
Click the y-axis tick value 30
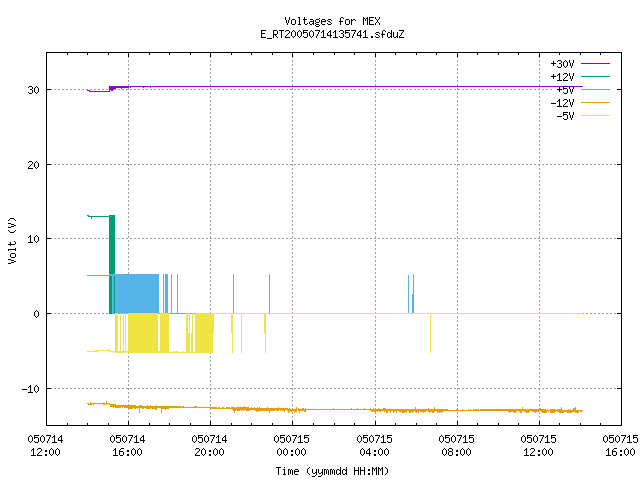tap(33, 90)
